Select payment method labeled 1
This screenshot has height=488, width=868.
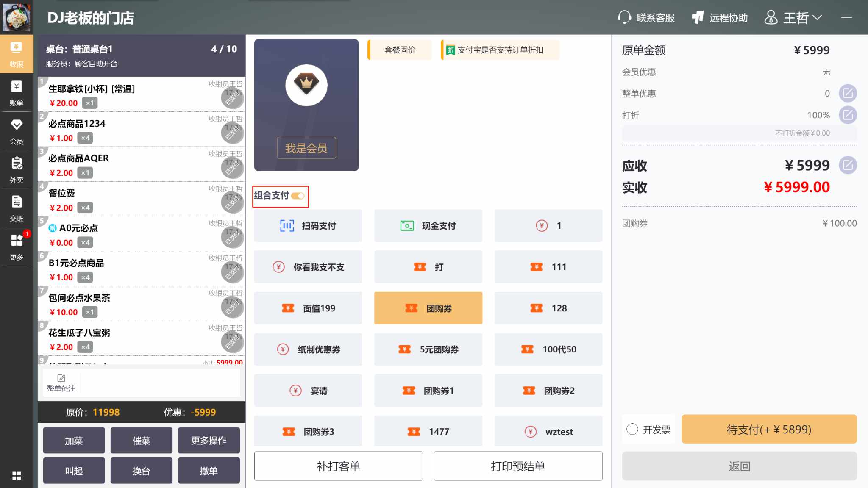pyautogui.click(x=548, y=226)
